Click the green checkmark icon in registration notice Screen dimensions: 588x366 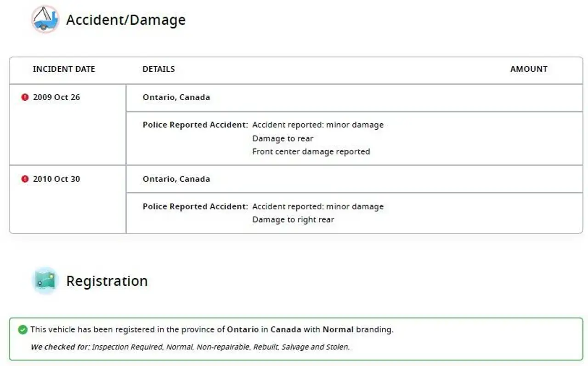[x=23, y=330]
